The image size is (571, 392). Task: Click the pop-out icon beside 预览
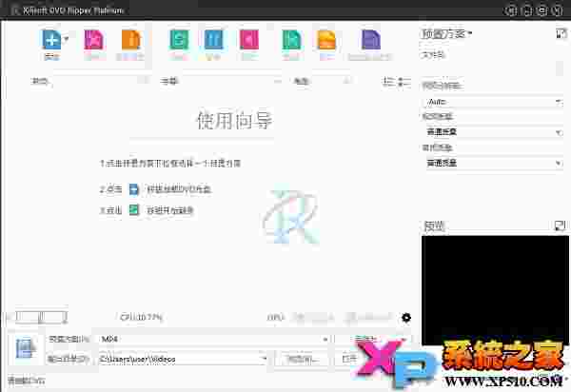(559, 225)
